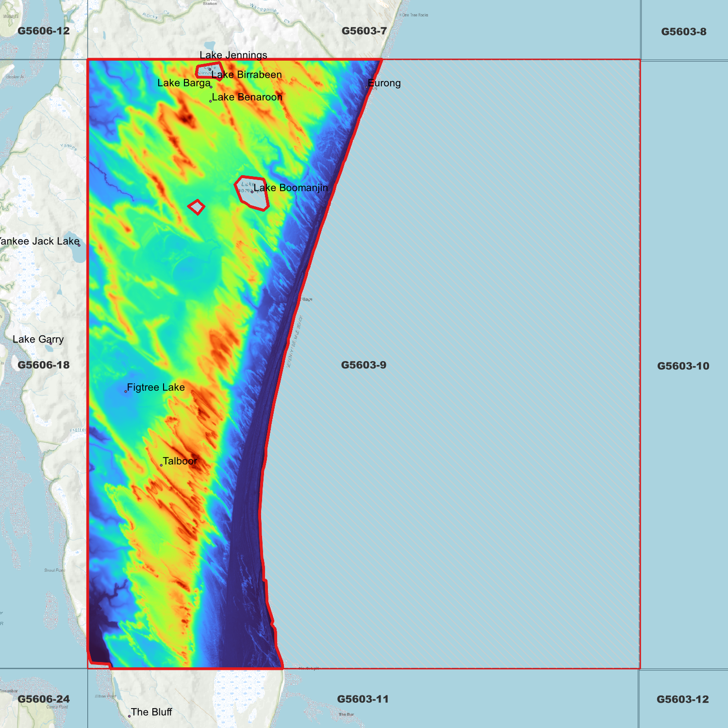
Task: Select the G5603-7 tile label
Action: tap(364, 31)
